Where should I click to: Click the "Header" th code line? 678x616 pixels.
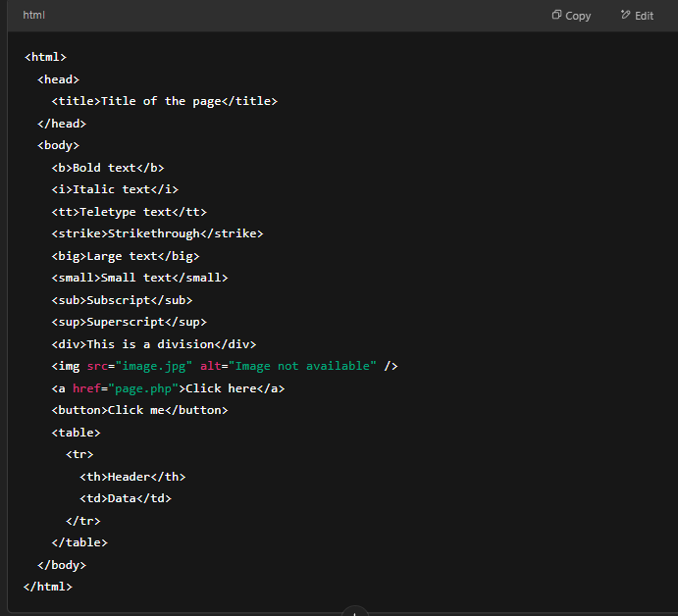click(132, 477)
